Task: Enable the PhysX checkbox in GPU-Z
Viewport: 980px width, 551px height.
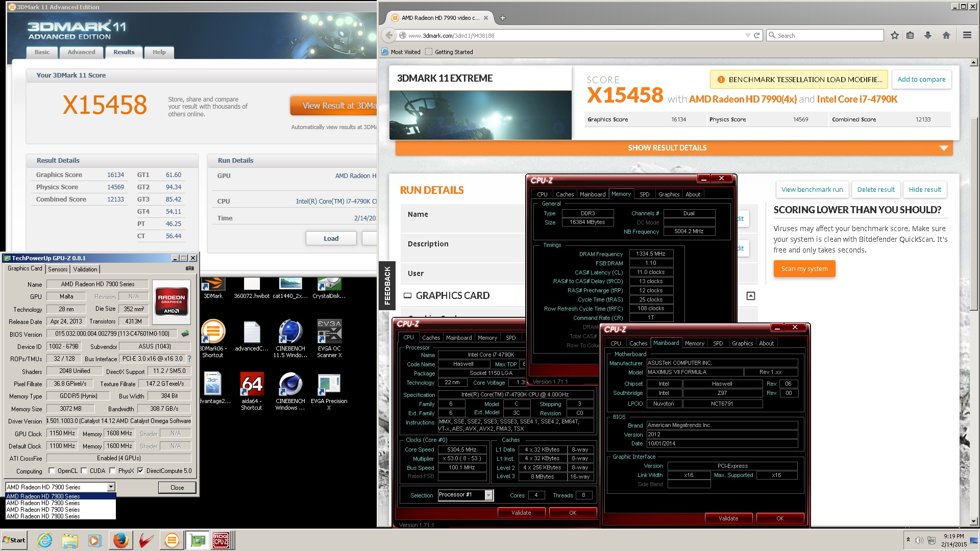Action: 112,471
